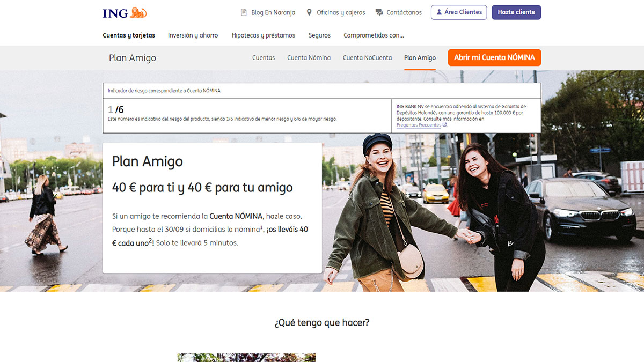
Task: Expand the Inversión y ahorro menu
Action: (x=193, y=35)
